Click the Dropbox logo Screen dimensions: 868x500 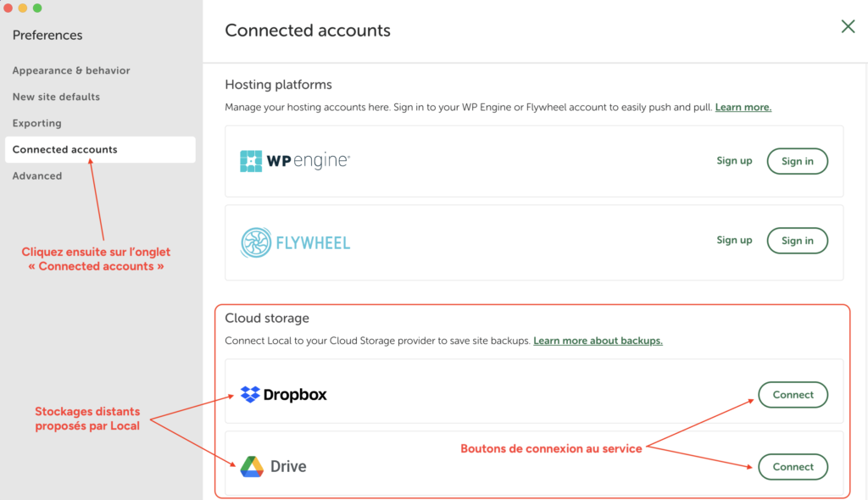click(x=283, y=394)
